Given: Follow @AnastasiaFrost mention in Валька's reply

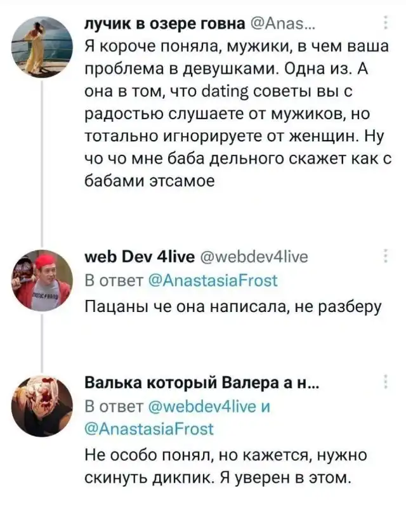Looking at the screenshot, I should click(x=149, y=429).
